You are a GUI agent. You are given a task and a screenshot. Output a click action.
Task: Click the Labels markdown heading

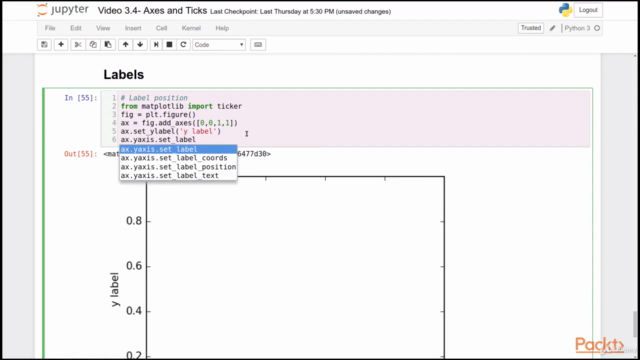click(124, 75)
